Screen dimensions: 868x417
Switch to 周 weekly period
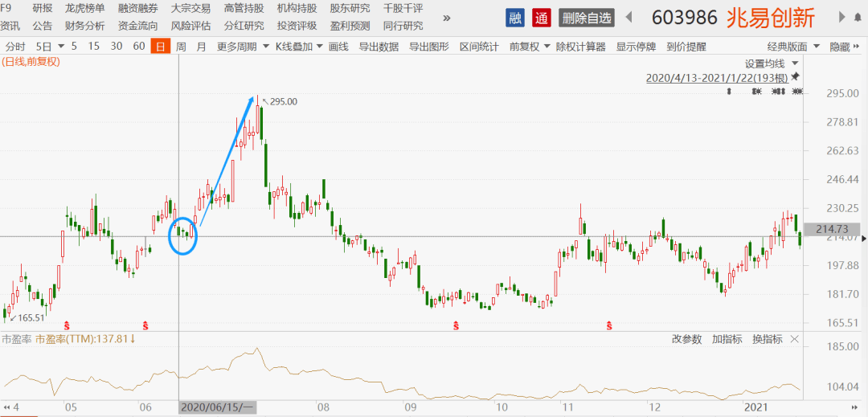coord(181,47)
